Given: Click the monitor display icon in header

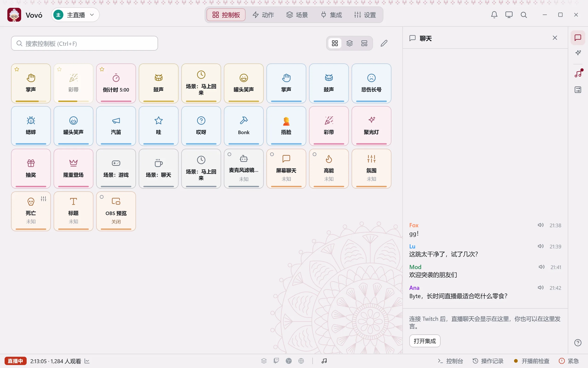Looking at the screenshot, I should 509,15.
